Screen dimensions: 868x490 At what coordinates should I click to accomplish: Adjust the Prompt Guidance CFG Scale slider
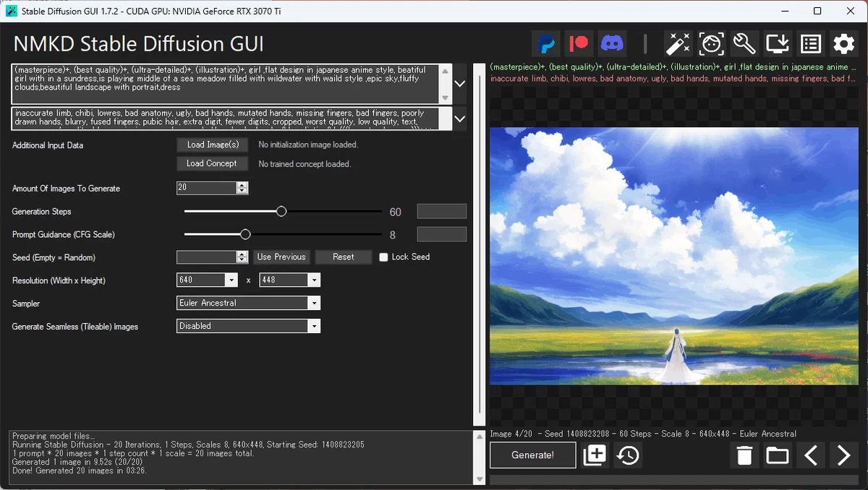(x=245, y=234)
